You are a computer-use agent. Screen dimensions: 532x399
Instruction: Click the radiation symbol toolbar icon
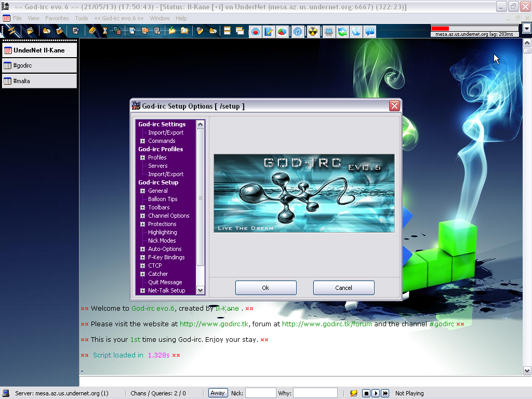312,32
